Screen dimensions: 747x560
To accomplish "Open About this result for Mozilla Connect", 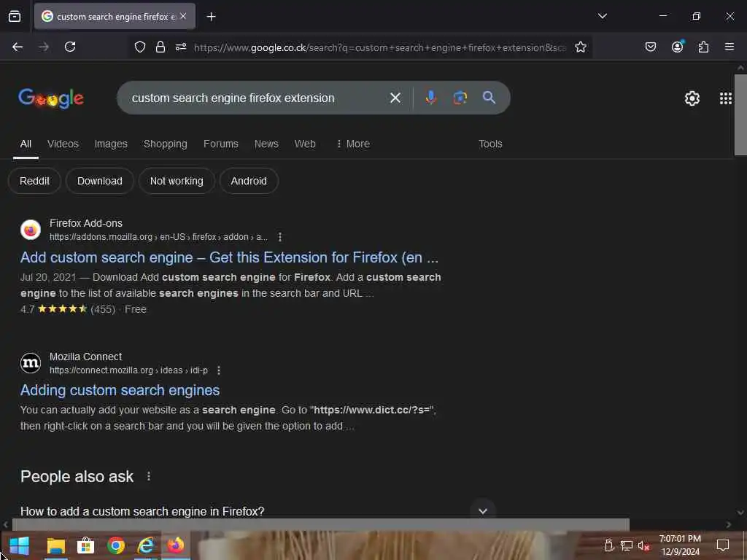I will click(219, 370).
